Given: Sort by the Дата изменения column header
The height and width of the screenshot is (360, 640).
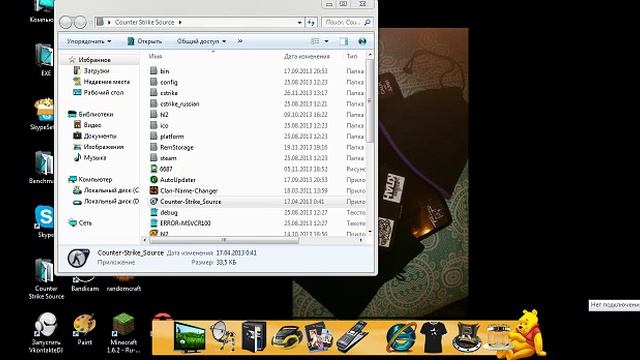Looking at the screenshot, I should tap(307, 56).
